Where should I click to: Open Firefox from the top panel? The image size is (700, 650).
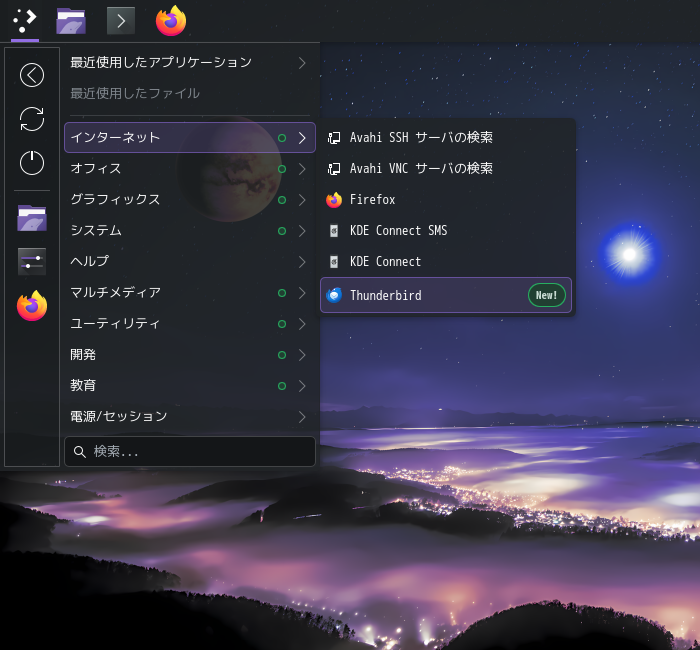tap(171, 21)
